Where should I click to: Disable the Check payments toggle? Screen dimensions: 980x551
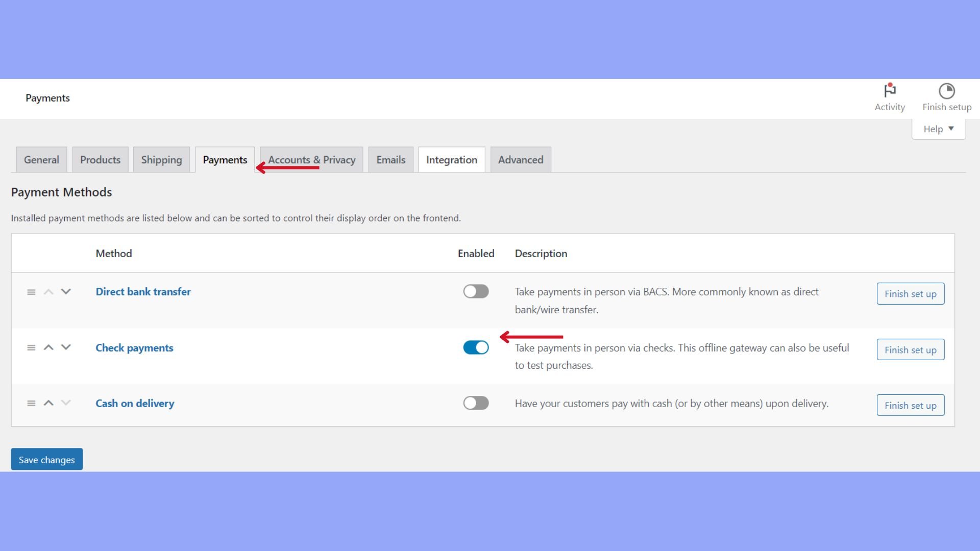[476, 347]
